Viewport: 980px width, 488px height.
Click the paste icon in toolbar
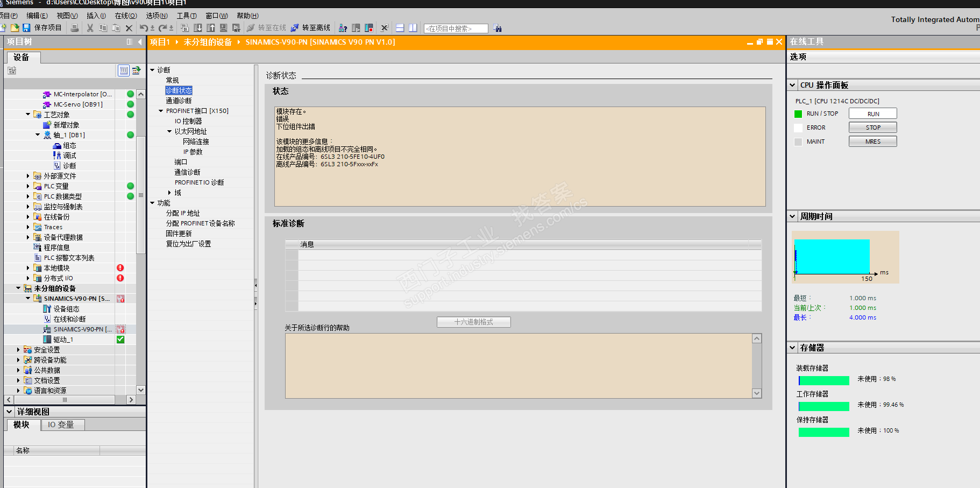point(116,28)
